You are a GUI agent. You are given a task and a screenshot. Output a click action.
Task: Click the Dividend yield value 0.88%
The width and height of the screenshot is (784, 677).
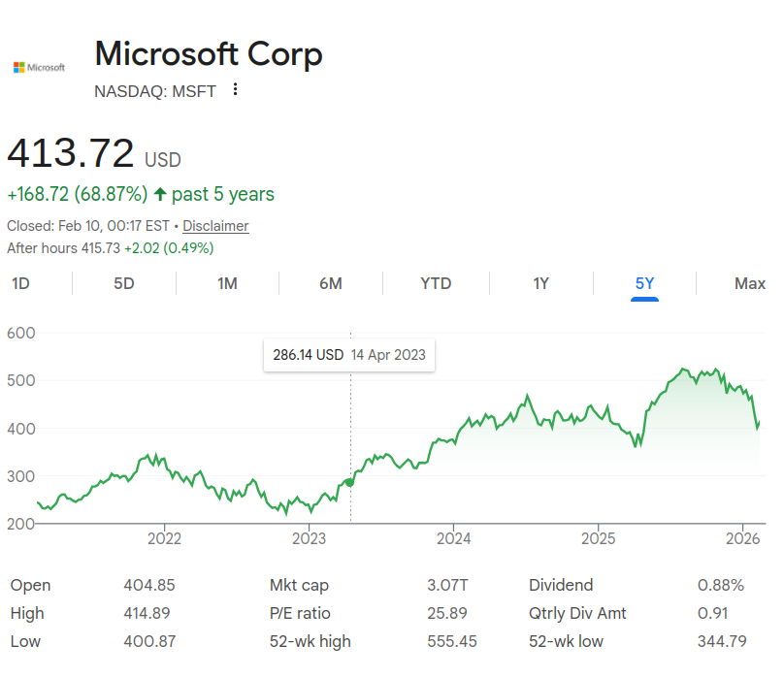coord(721,585)
